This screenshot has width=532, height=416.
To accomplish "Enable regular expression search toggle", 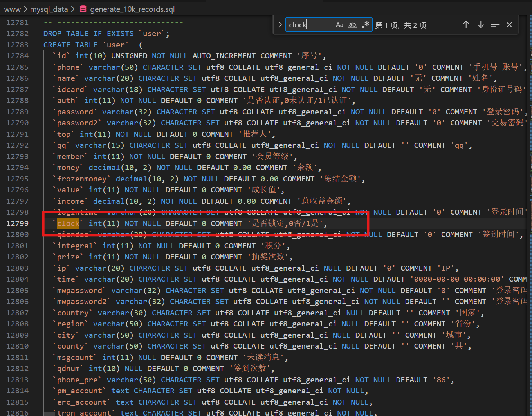I will click(365, 25).
